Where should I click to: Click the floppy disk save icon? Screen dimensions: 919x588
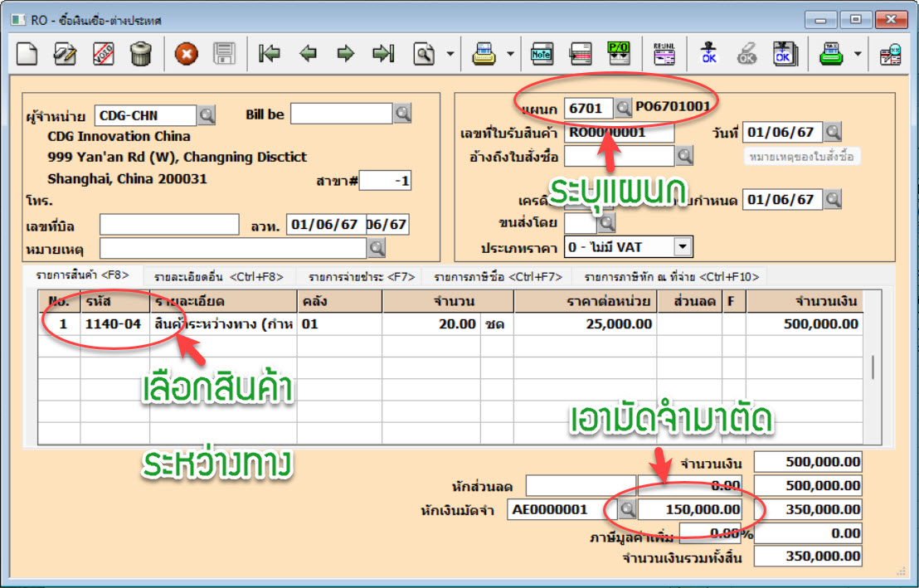click(x=224, y=54)
